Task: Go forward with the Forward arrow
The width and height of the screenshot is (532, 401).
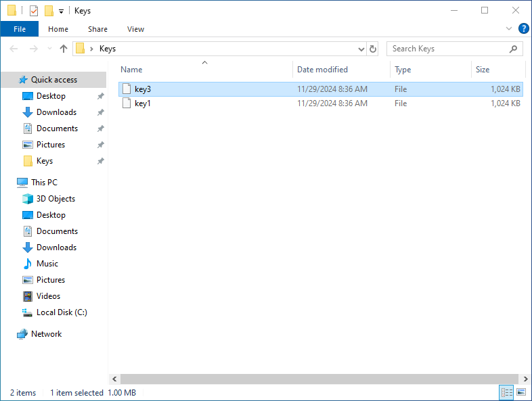Action: click(33, 49)
